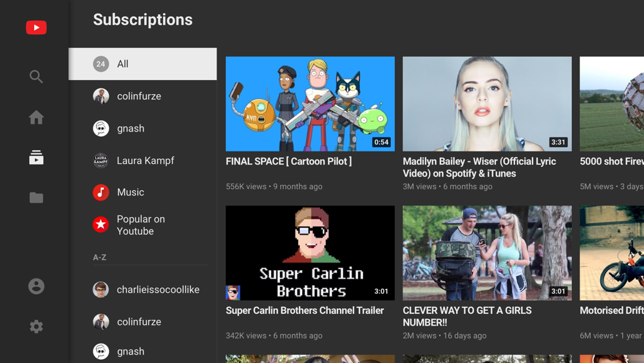Click '2M views • 16 days ago' text
Viewport: 644px width, 363px height.
tap(444, 335)
